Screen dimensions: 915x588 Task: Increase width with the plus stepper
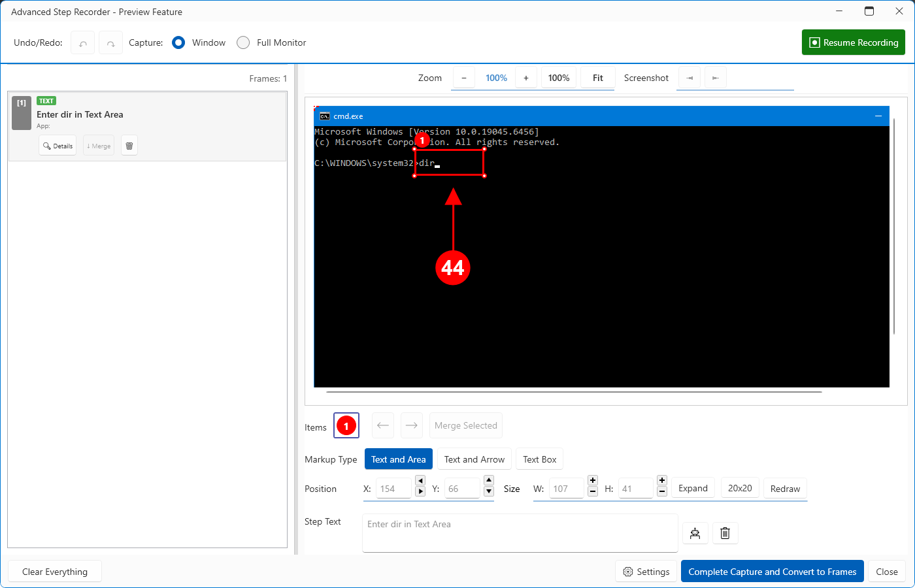coord(593,480)
